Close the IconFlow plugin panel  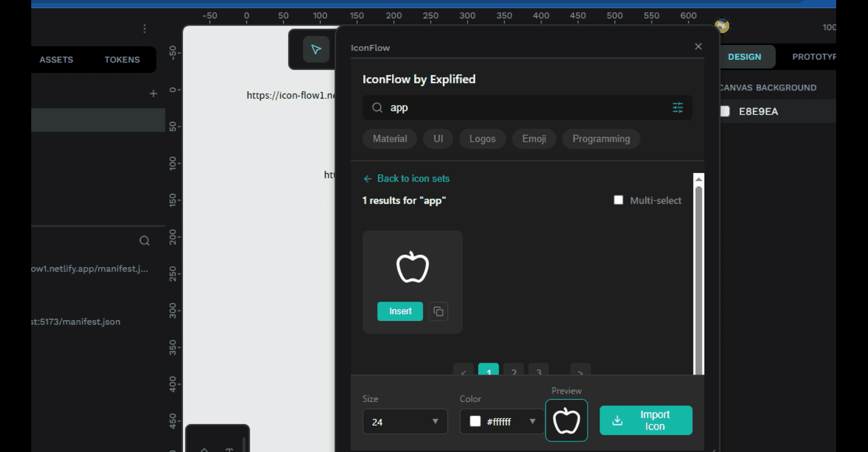click(x=698, y=47)
